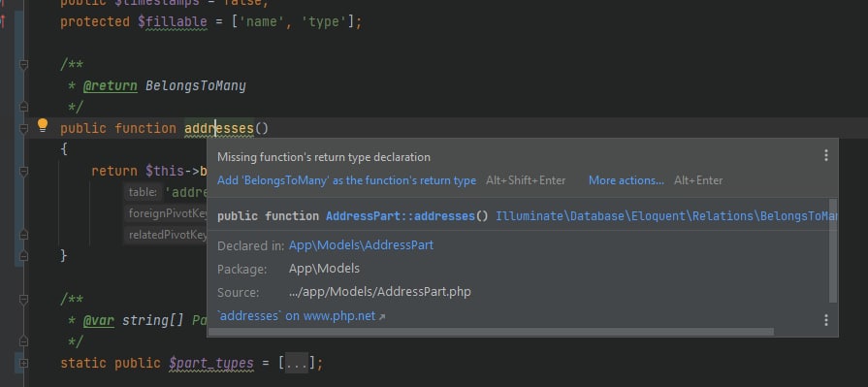The width and height of the screenshot is (868, 387).
Task: Click the BelongsToMany type in the doc comment
Action: click(195, 85)
